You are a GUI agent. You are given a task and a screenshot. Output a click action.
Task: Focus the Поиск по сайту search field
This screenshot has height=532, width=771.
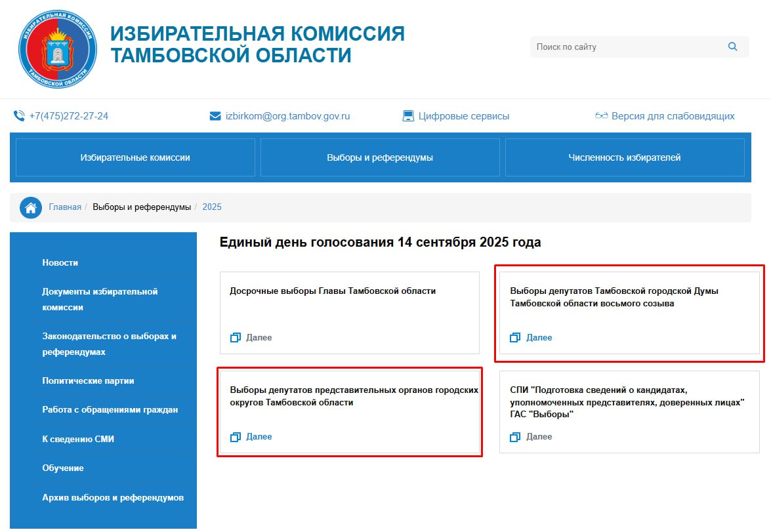(639, 47)
